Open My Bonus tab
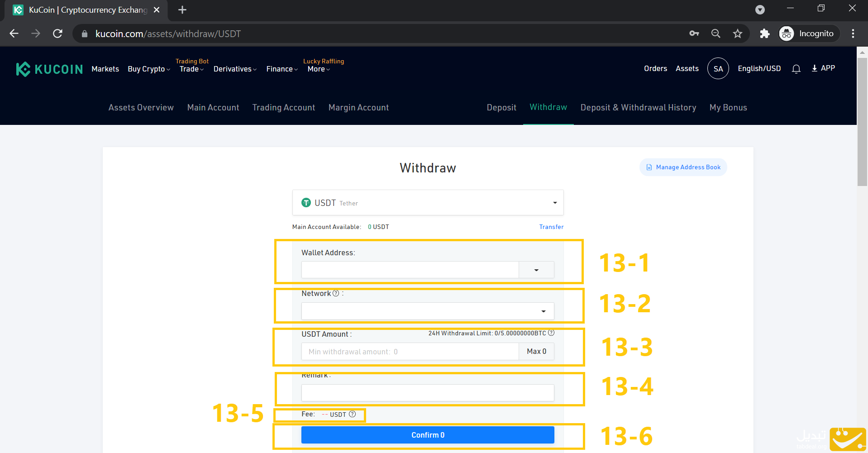The image size is (868, 453). click(x=728, y=108)
